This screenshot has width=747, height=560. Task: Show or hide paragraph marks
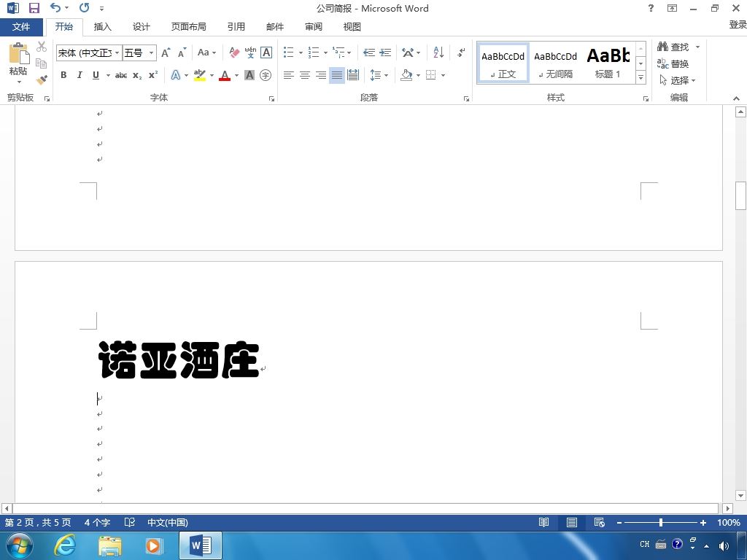click(461, 52)
